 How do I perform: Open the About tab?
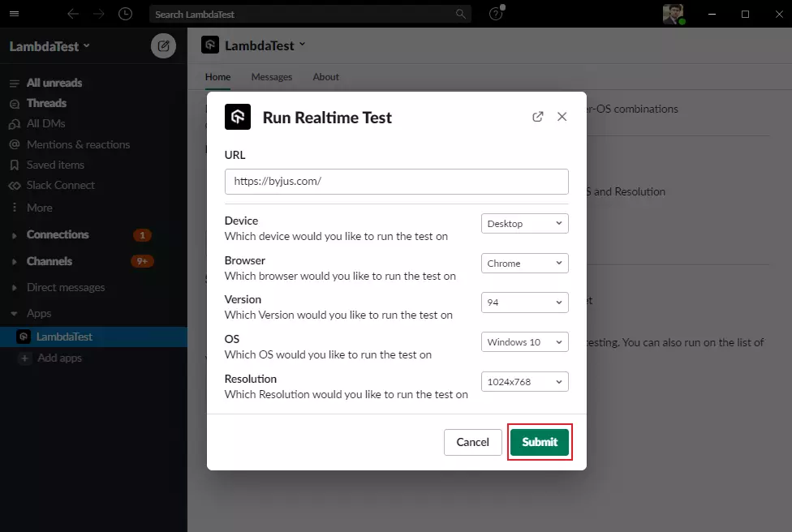pyautogui.click(x=325, y=77)
